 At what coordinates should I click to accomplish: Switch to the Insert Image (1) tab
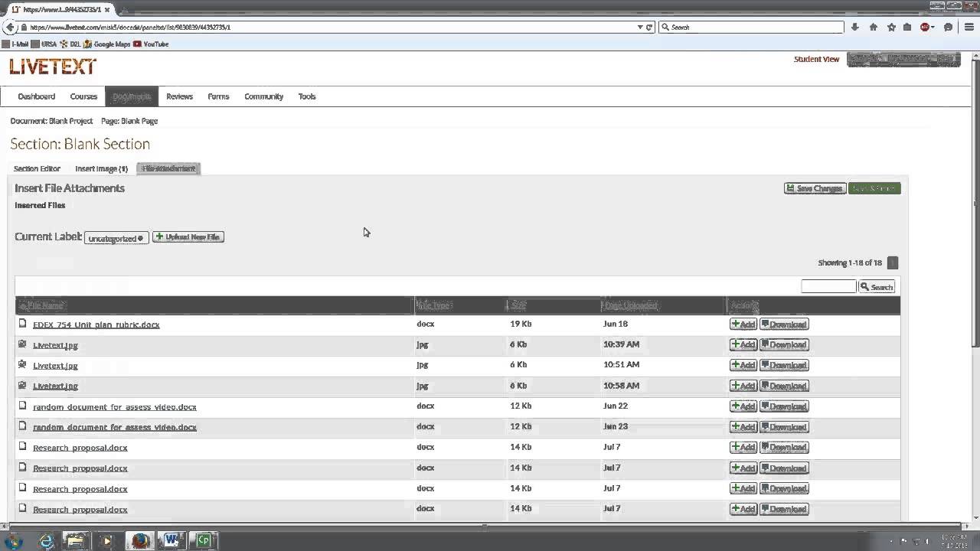click(x=101, y=168)
